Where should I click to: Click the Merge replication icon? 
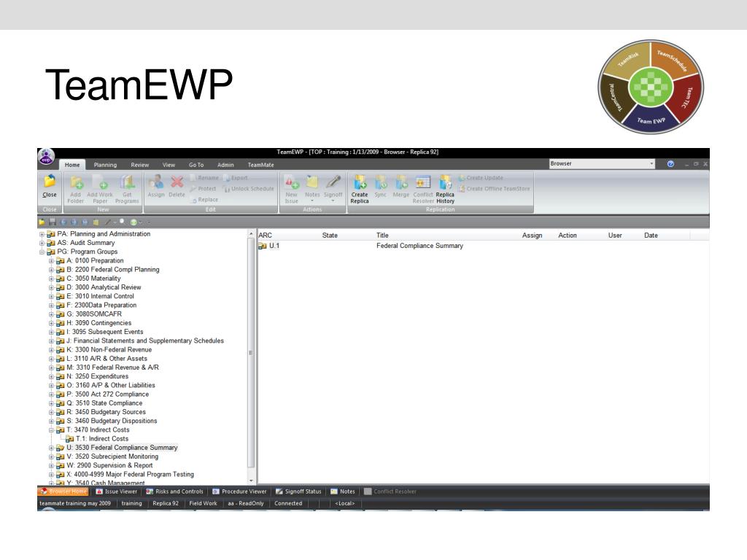(x=401, y=182)
